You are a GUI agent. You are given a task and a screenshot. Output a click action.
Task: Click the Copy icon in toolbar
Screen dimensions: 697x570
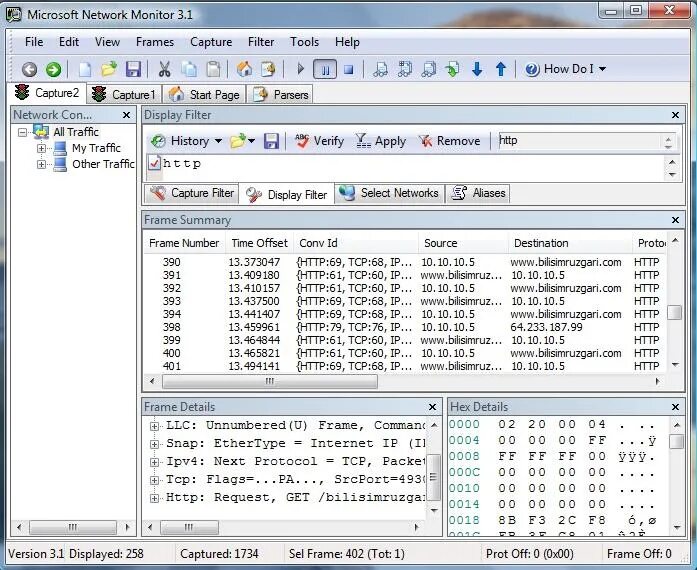pyautogui.click(x=189, y=69)
